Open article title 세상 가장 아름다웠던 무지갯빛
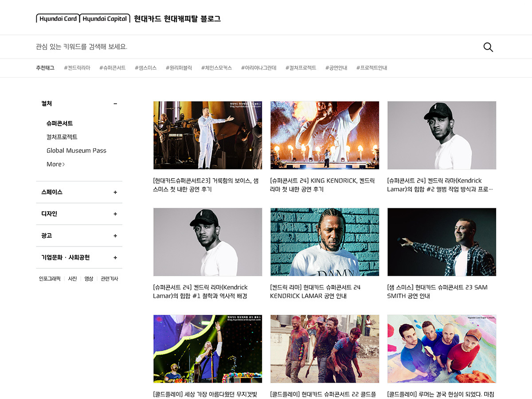Image resolution: width=532 pixels, height=399 pixels. click(205, 394)
